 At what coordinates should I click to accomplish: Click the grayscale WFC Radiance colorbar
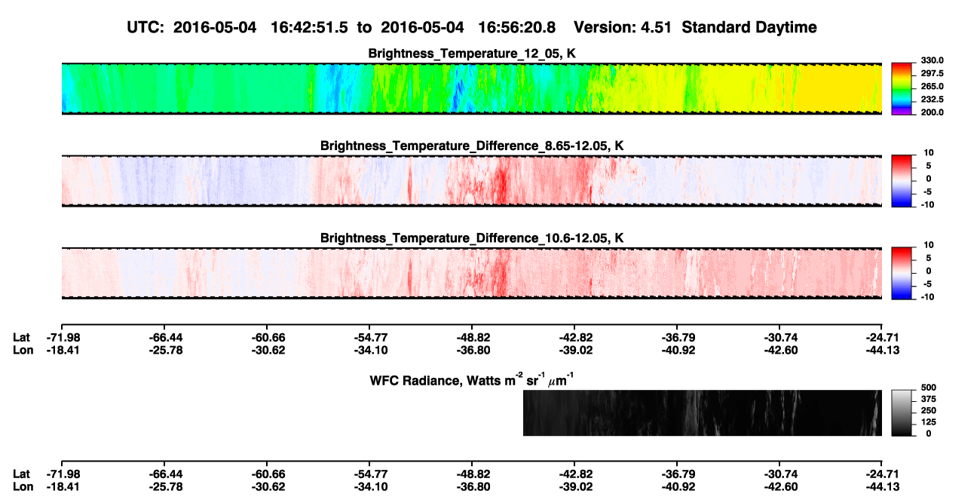[902, 413]
